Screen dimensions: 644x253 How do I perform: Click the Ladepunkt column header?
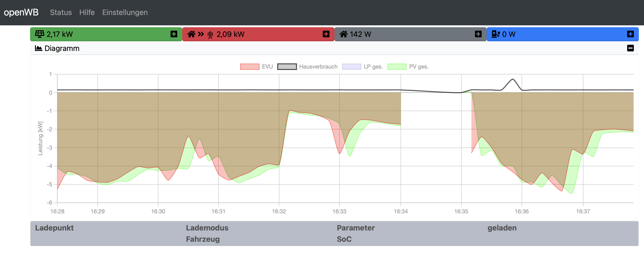pos(54,228)
